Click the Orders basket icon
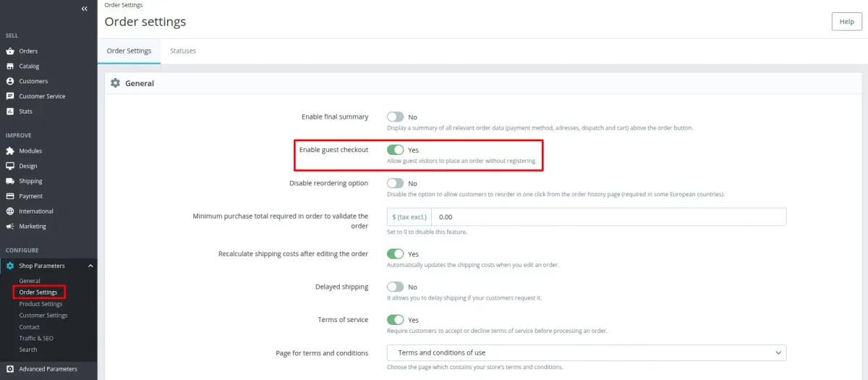This screenshot has height=380, width=868. click(10, 51)
